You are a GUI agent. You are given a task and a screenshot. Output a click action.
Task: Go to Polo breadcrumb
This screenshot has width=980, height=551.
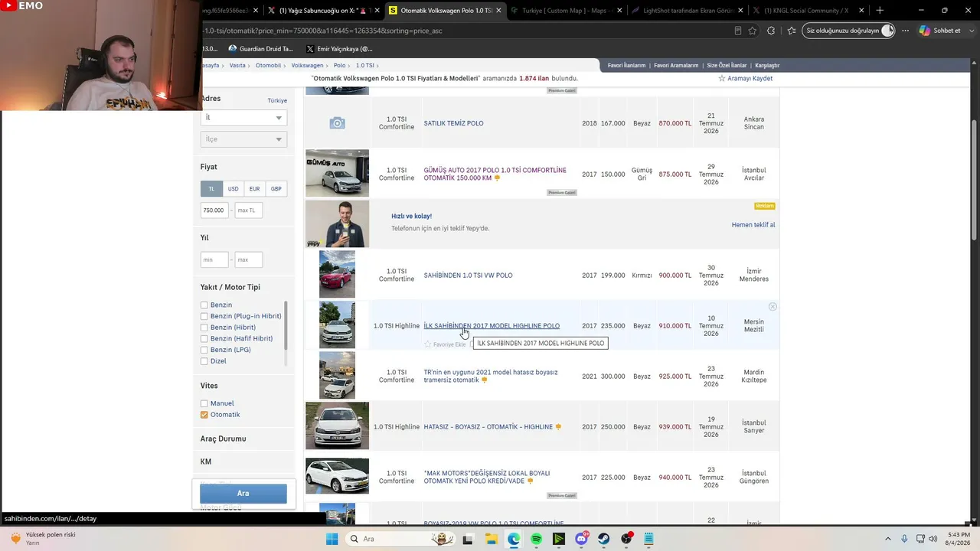click(x=340, y=66)
